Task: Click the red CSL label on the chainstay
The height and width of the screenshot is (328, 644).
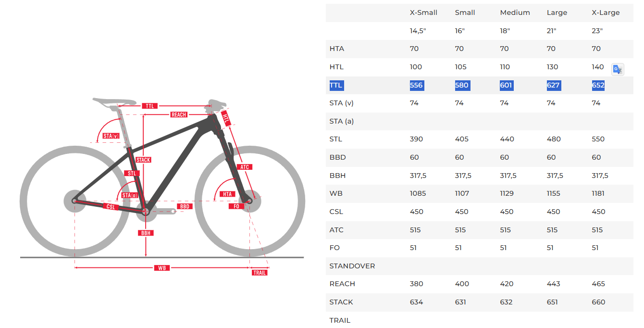Action: click(111, 206)
